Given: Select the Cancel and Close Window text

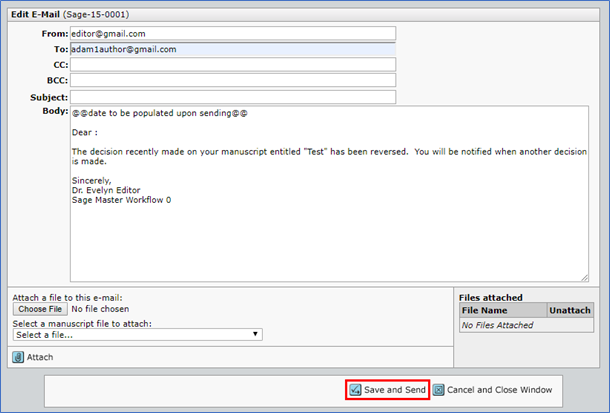Looking at the screenshot, I should point(498,389).
